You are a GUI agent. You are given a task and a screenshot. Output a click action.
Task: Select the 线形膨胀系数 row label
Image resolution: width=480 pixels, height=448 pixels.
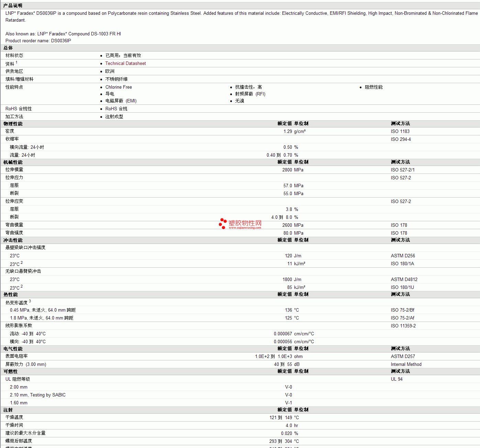click(x=19, y=326)
